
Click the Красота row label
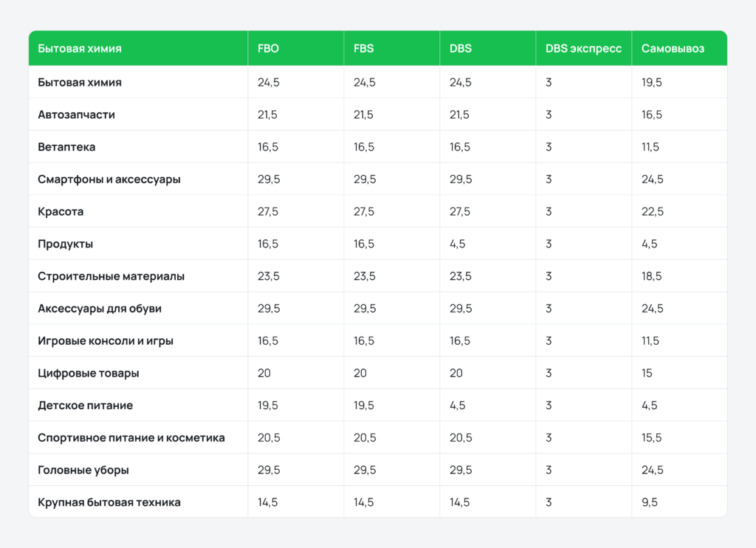[x=61, y=212]
